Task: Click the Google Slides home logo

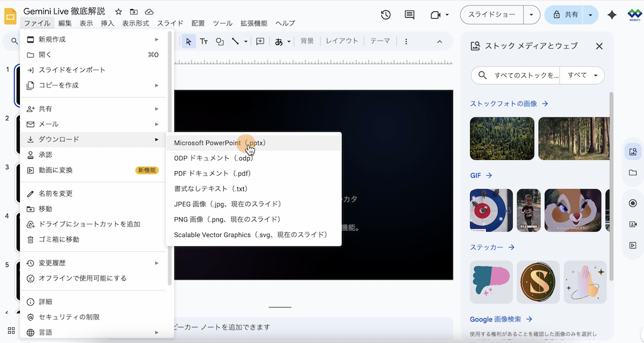Action: (x=11, y=17)
